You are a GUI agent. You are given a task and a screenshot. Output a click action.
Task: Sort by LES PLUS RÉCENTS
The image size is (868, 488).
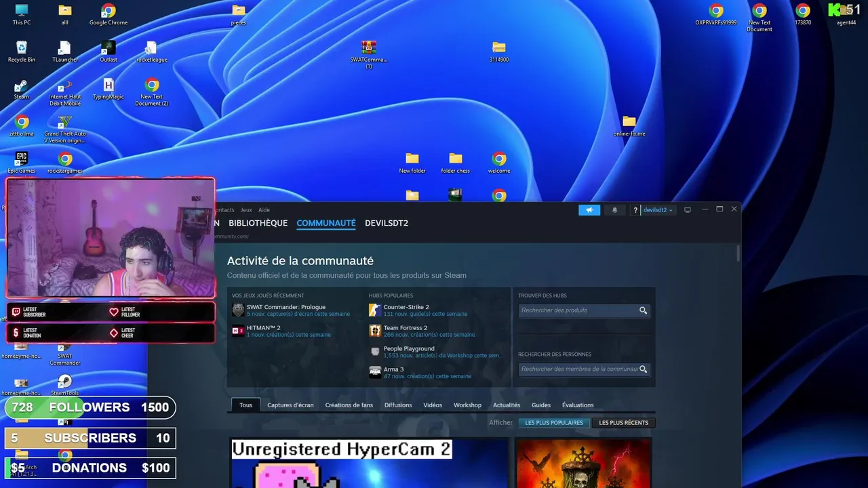tap(623, 423)
